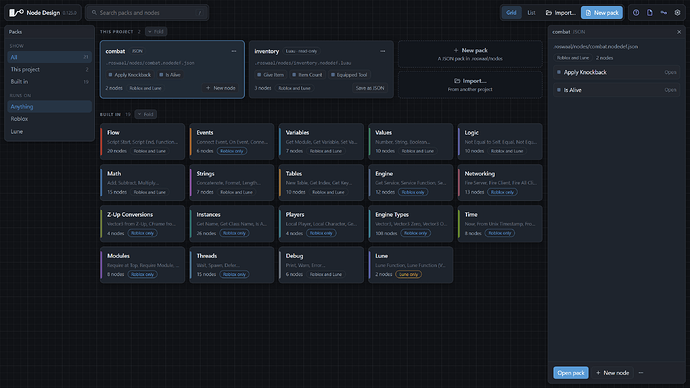
Task: Select Anything under Runs On
Action: click(49, 106)
